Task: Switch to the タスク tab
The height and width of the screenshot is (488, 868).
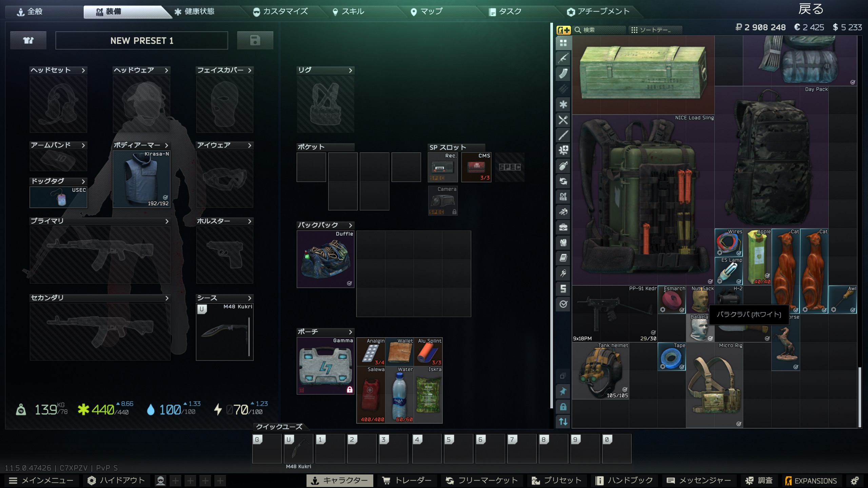Action: 510,12
